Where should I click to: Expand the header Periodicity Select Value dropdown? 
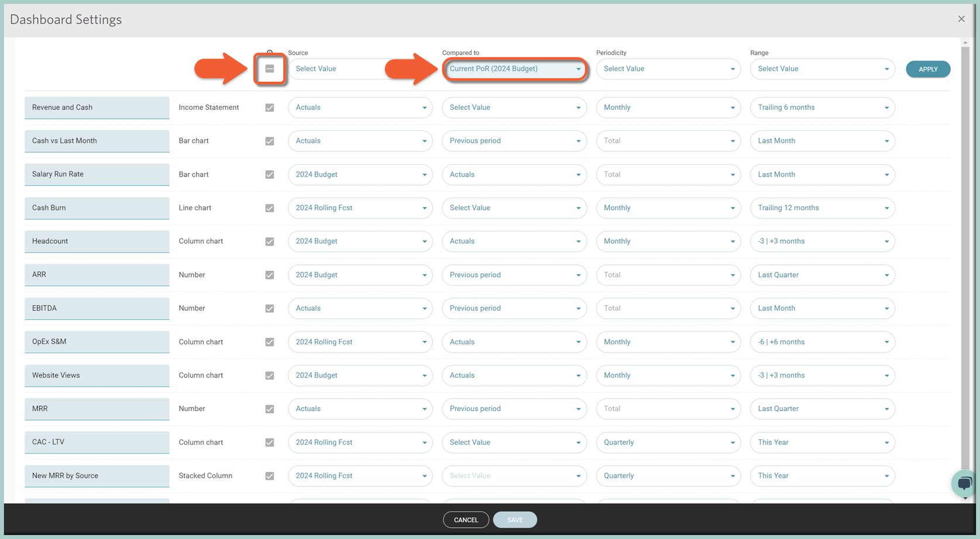pyautogui.click(x=668, y=69)
